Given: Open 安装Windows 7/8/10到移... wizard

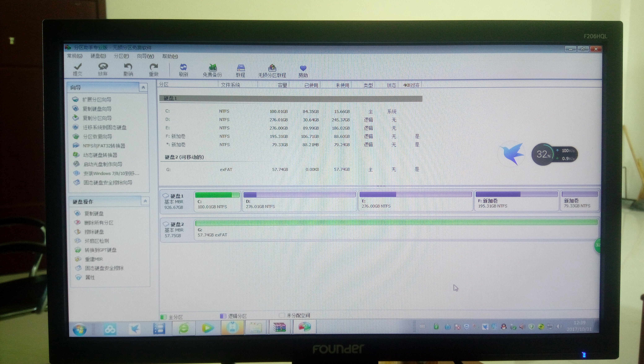Looking at the screenshot, I should 111,173.
